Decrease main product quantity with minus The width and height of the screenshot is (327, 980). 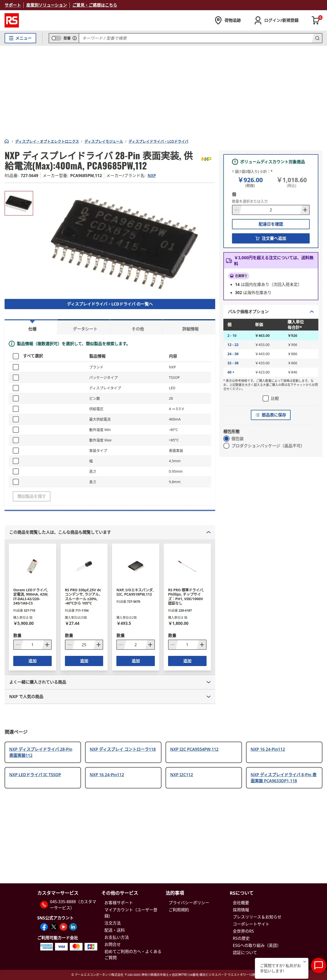click(237, 210)
